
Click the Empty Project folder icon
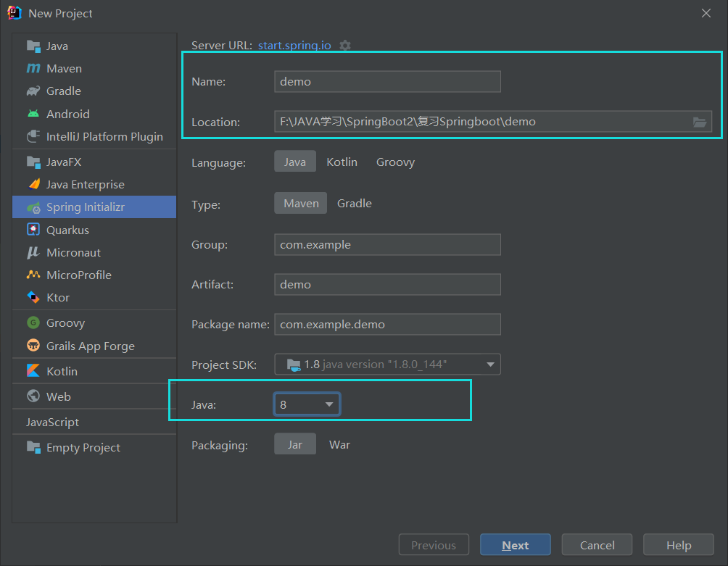[x=33, y=447]
